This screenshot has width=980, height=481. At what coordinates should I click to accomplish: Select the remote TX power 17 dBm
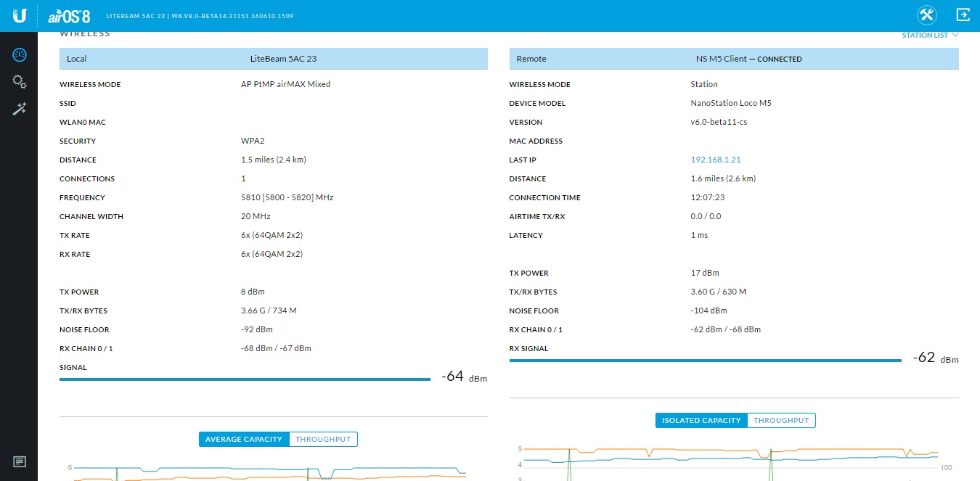tap(705, 273)
